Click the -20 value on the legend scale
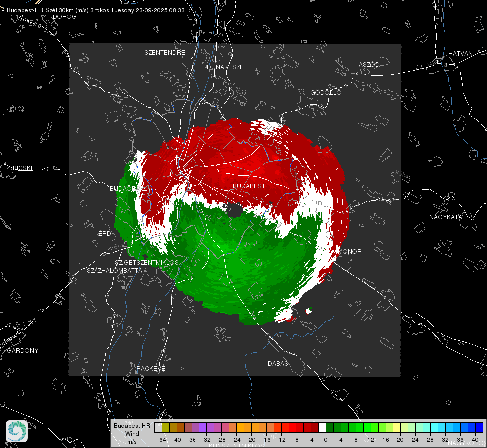Screen dimensions: 487x448 coord(251,440)
